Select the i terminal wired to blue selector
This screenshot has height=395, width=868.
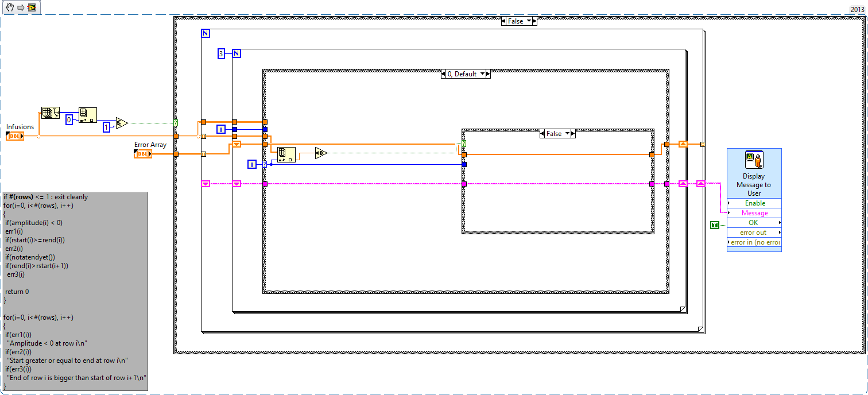251,164
